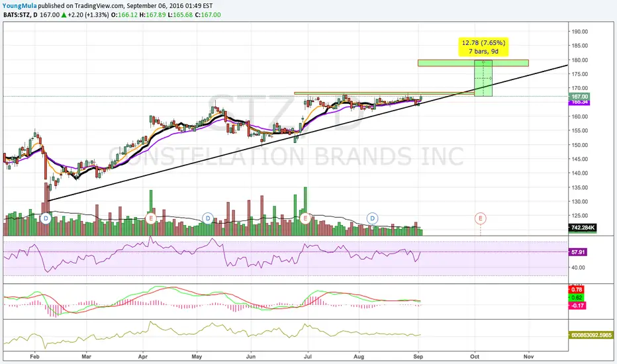
Task: Click the Jun label on time axis
Action: coord(251,357)
